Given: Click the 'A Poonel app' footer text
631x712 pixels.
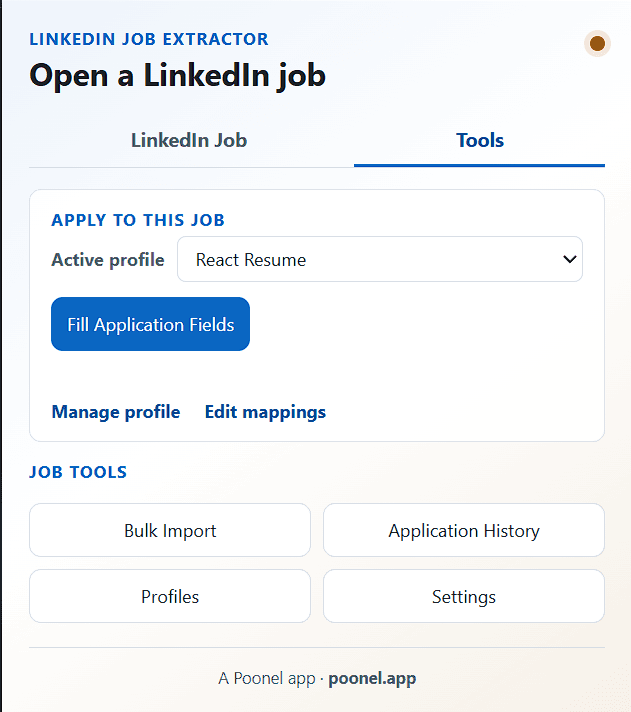Looking at the screenshot, I should click(267, 678).
